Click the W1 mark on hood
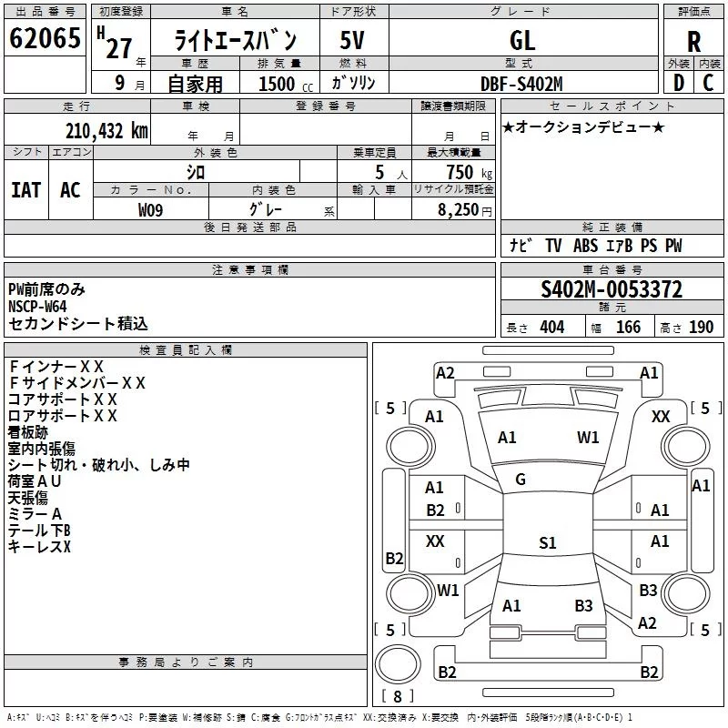This screenshot has width=728, height=728. point(588,438)
